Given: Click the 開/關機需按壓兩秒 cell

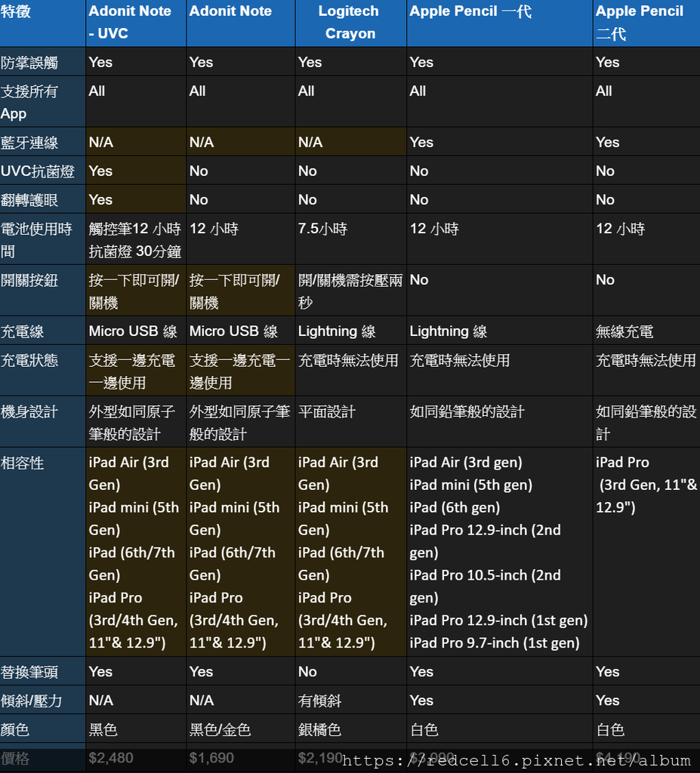Looking at the screenshot, I should (x=350, y=291).
